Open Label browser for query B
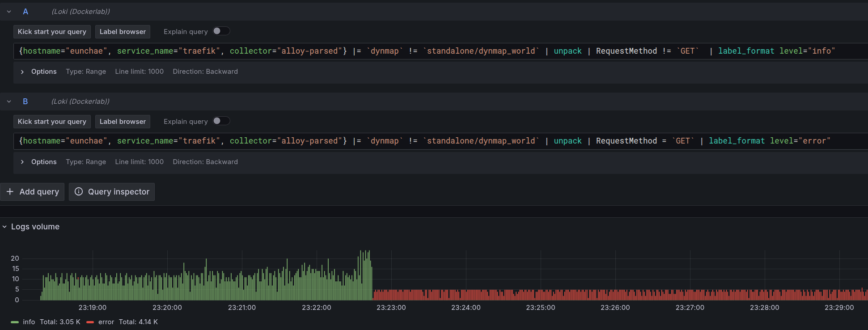Image resolution: width=868 pixels, height=330 pixels. point(123,122)
